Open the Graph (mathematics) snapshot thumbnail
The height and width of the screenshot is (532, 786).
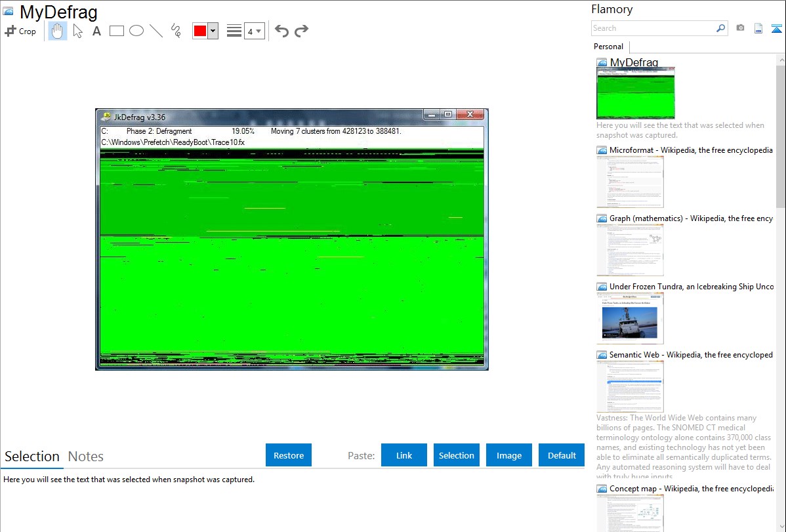pos(630,250)
